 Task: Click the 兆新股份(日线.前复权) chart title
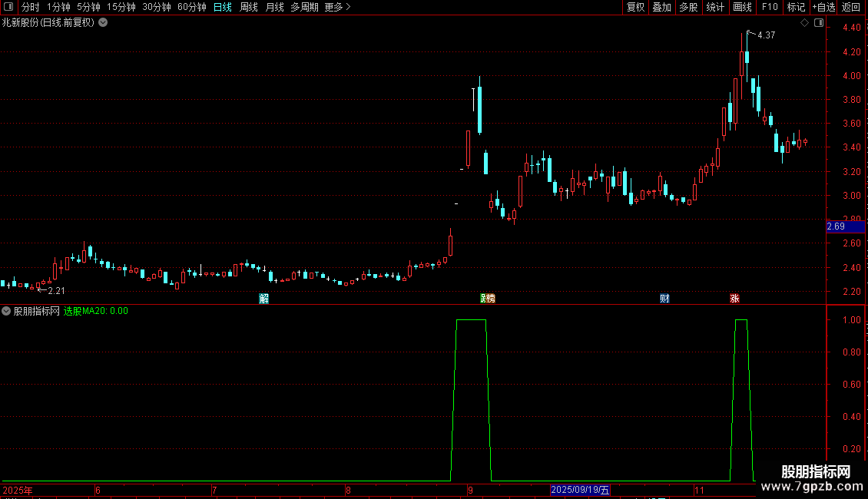pyautogui.click(x=48, y=23)
